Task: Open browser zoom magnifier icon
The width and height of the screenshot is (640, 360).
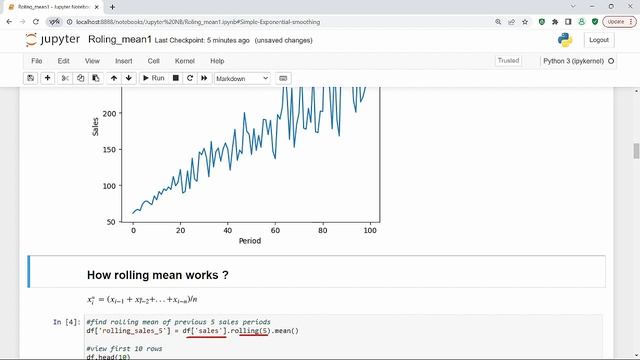Action: click(x=498, y=22)
